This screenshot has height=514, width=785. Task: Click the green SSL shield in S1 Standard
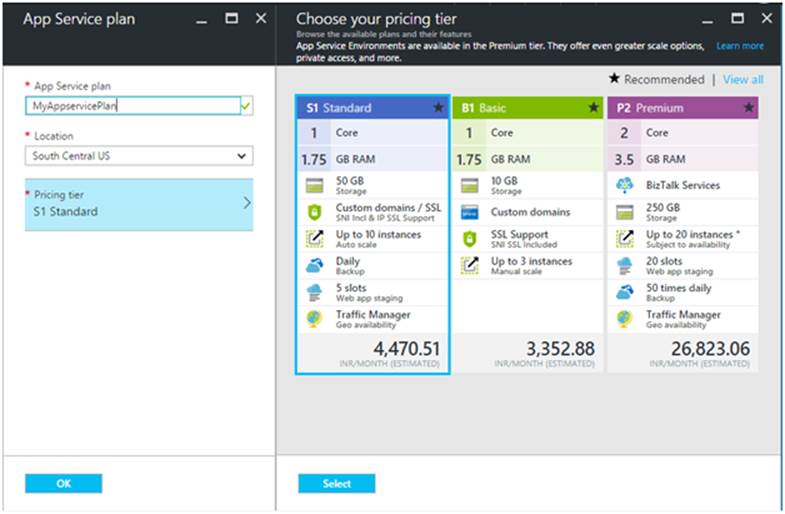pos(314,212)
